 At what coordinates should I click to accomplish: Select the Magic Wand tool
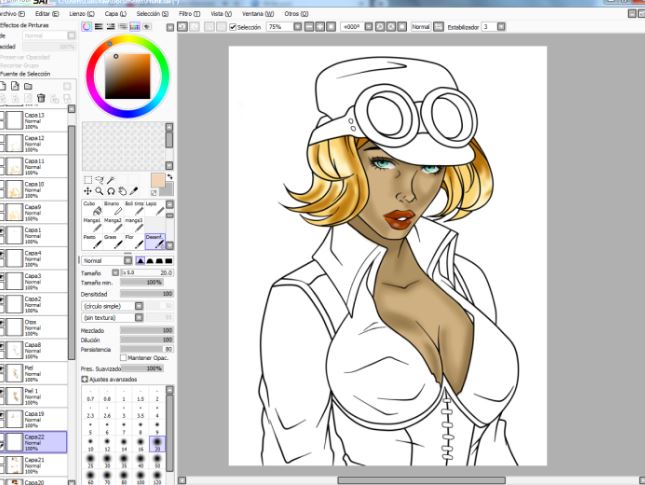(x=111, y=180)
